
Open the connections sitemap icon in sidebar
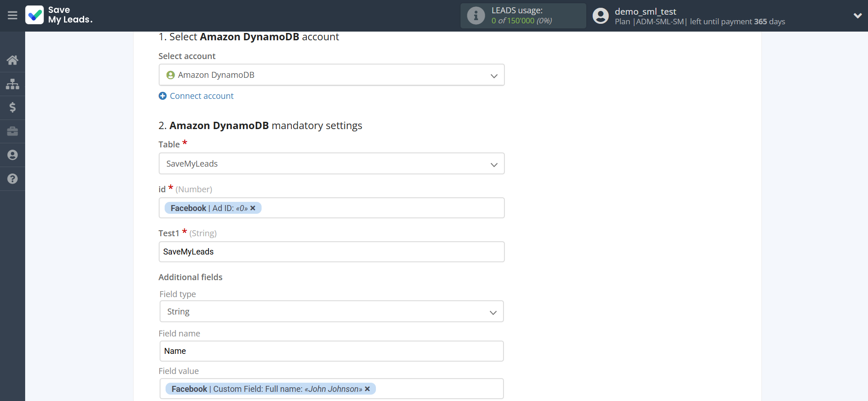click(12, 84)
